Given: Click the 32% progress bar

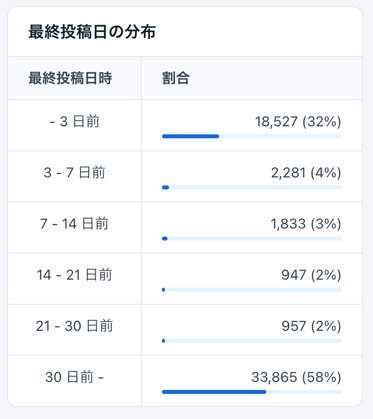Looking at the screenshot, I should coord(252,136).
